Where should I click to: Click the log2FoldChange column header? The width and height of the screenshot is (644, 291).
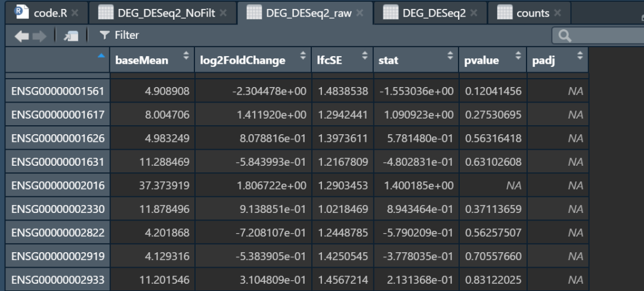[x=253, y=60]
